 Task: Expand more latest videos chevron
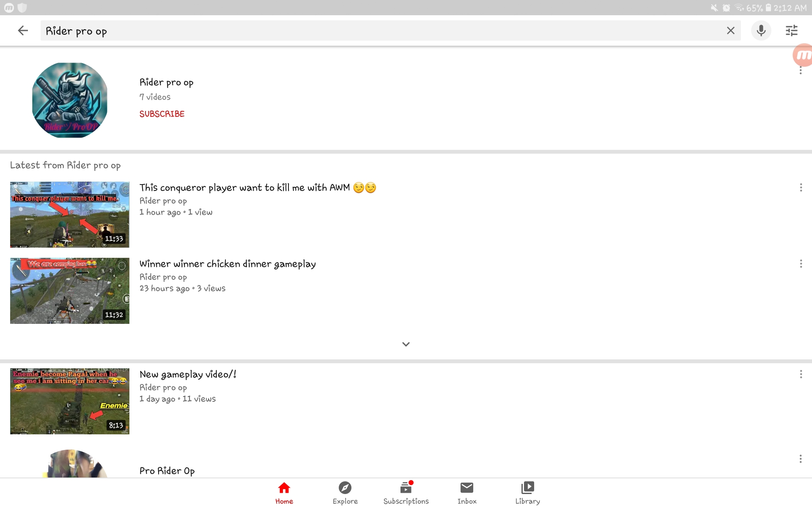pos(406,344)
